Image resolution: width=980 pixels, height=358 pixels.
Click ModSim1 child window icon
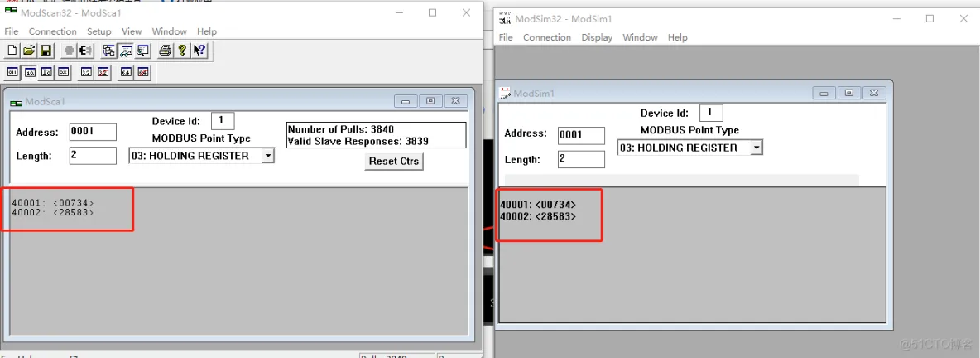click(x=505, y=94)
